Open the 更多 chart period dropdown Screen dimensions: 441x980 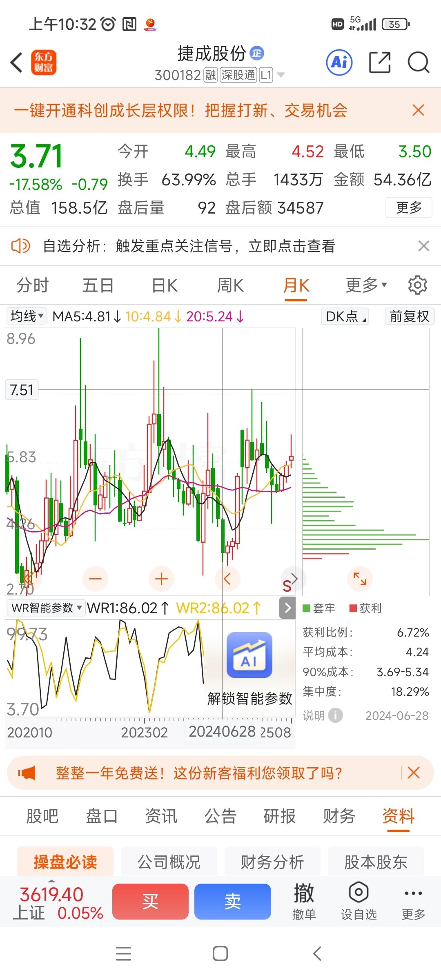[x=366, y=285]
